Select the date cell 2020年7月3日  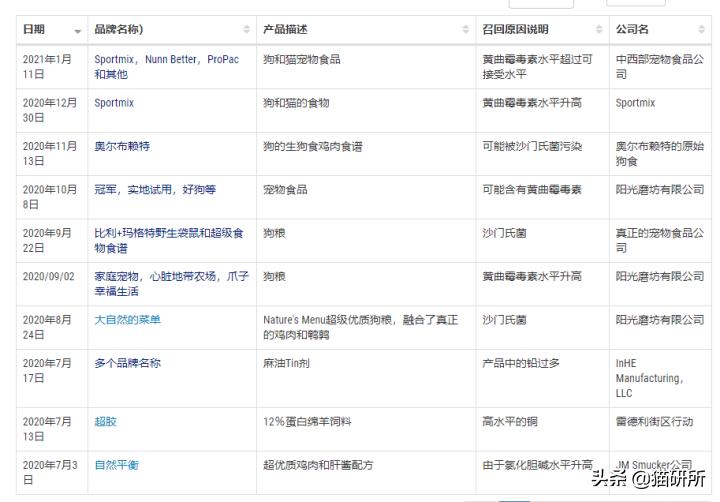pos(50,472)
